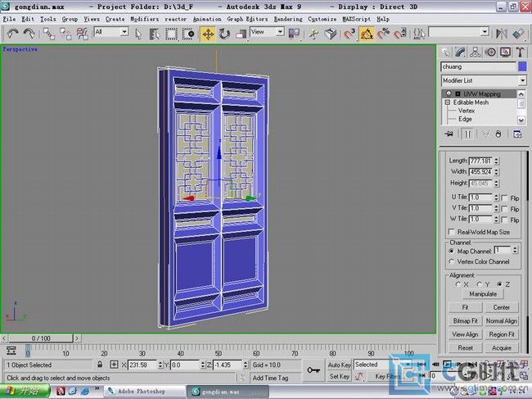Select the Vertex Color Channel radio button
Image resolution: width=532 pixels, height=399 pixels.
click(451, 261)
